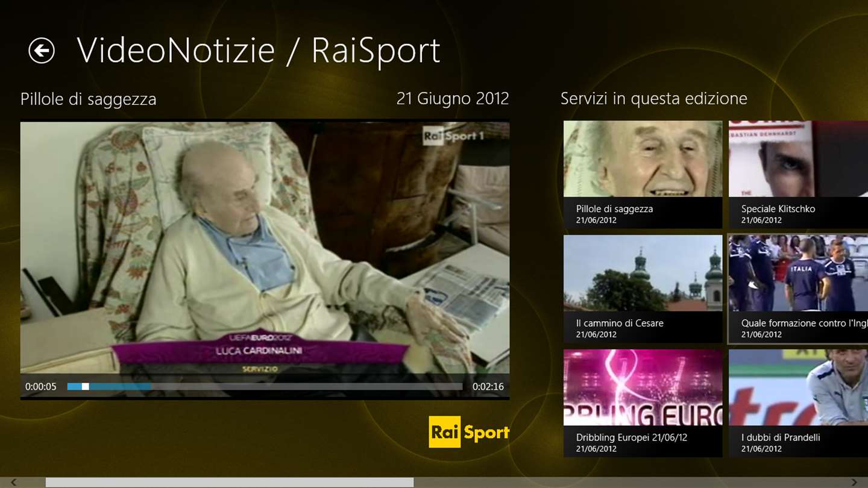The image size is (868, 488).
Task: Click the Pillole di saggezza heading
Action: click(89, 99)
